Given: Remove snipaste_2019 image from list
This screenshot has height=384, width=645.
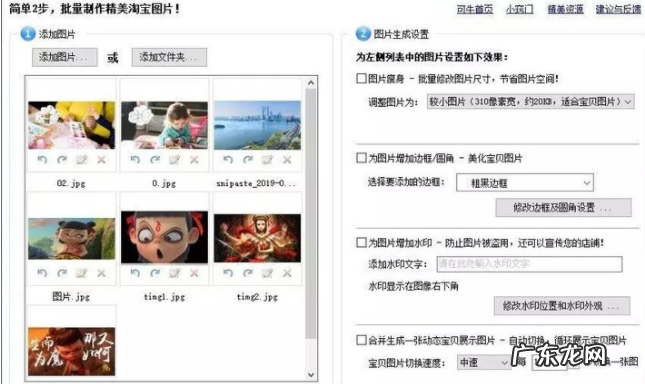Looking at the screenshot, I should click(287, 160).
